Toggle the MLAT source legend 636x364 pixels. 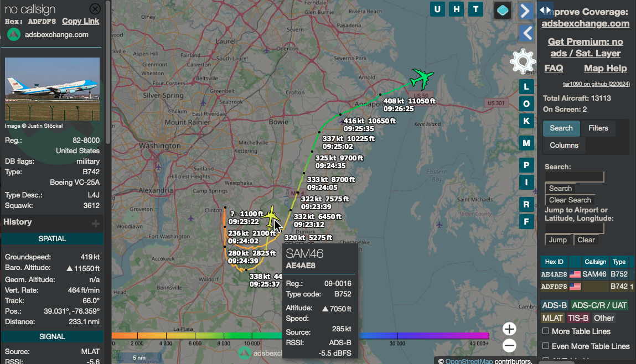coord(552,318)
